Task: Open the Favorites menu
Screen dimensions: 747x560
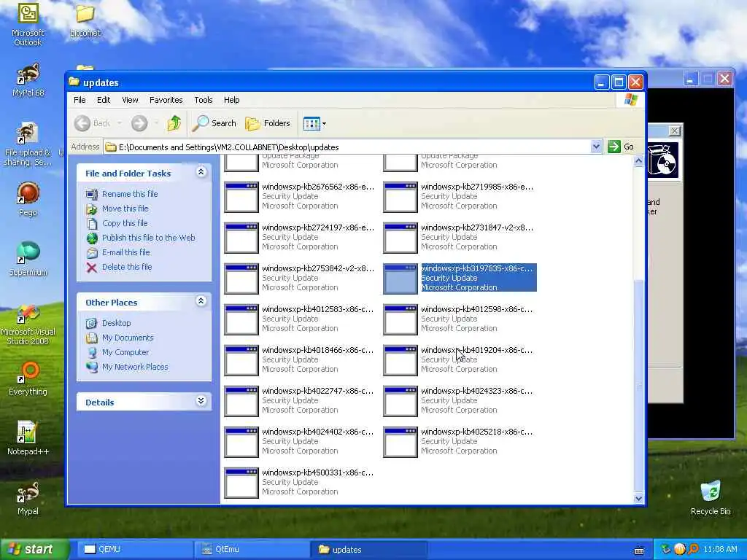Action: [x=166, y=100]
